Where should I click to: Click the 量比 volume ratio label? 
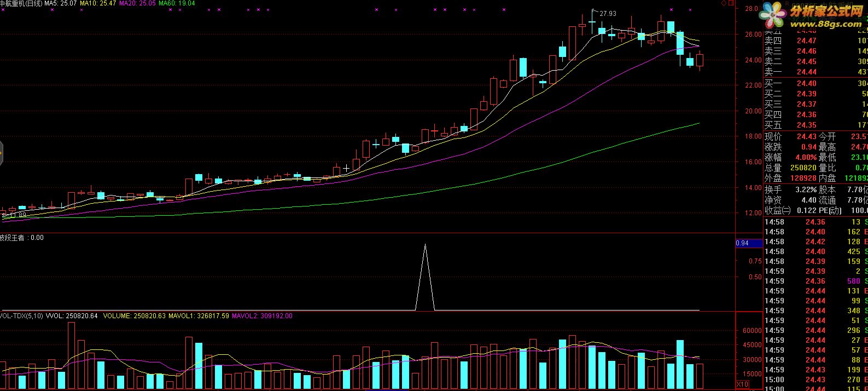(x=828, y=168)
